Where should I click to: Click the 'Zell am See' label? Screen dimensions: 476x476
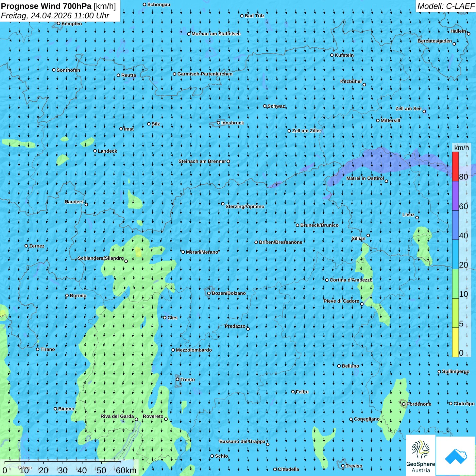click(x=408, y=108)
